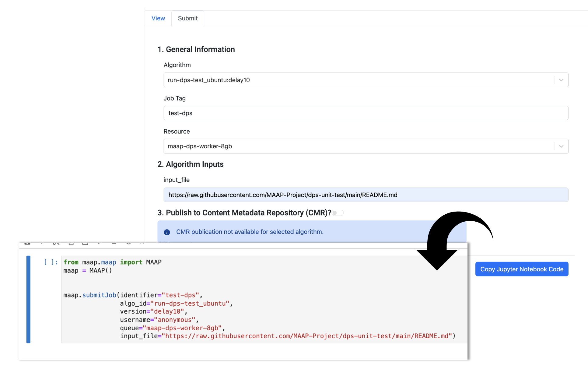Click the "run-dps-test_ubuntu" algo_id string in code

point(190,303)
